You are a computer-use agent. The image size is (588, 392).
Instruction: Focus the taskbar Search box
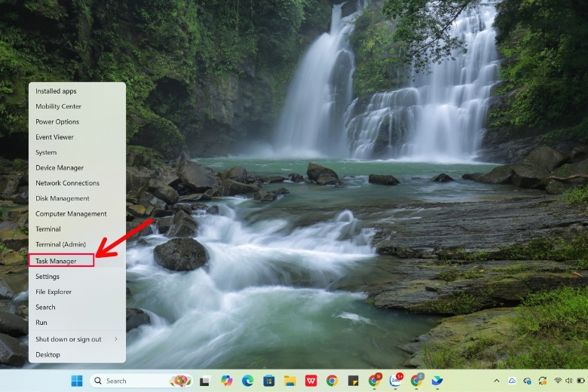141,381
